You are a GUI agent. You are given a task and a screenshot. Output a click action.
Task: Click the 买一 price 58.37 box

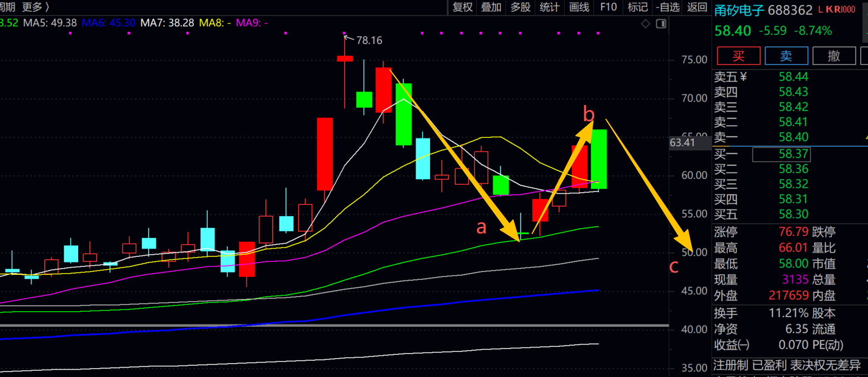pyautogui.click(x=781, y=154)
